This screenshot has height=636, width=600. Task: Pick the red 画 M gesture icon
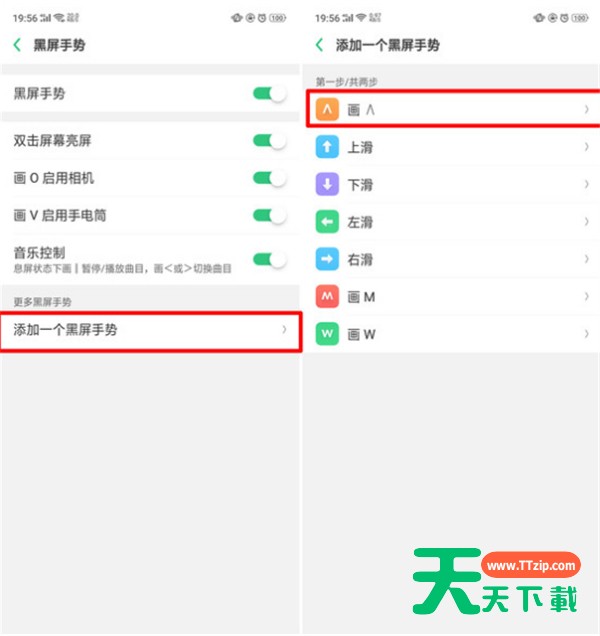327,297
